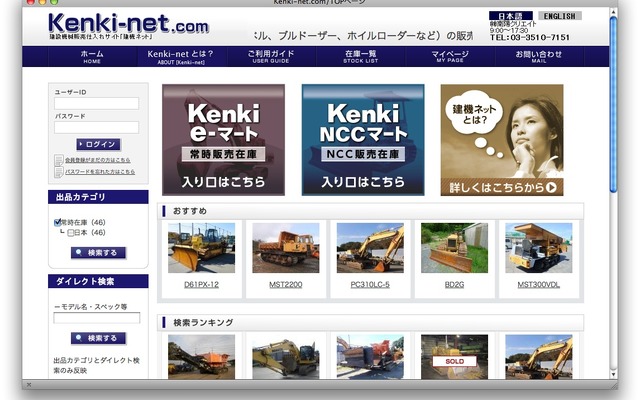The image size is (640, 400).
Task: Open the MST2200 crawler dump thumbnail
Action: point(286,248)
